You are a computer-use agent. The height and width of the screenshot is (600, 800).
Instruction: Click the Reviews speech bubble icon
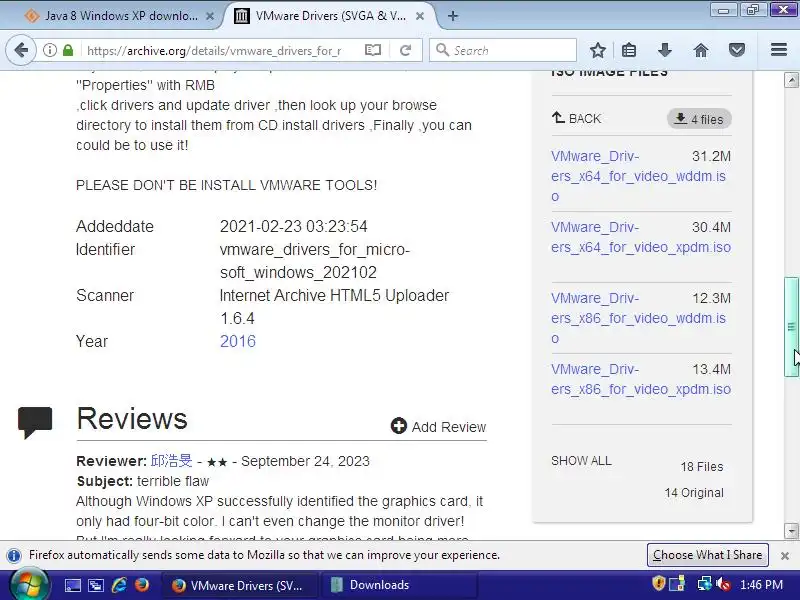35,422
